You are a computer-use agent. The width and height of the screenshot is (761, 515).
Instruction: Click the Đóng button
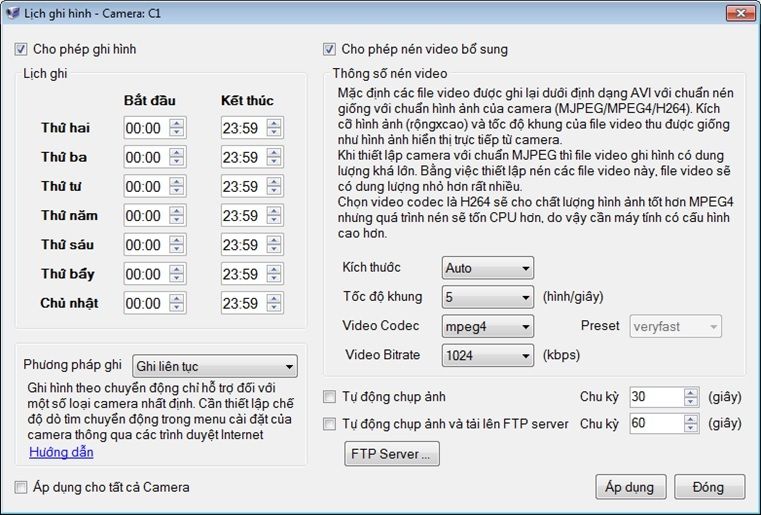(x=710, y=487)
